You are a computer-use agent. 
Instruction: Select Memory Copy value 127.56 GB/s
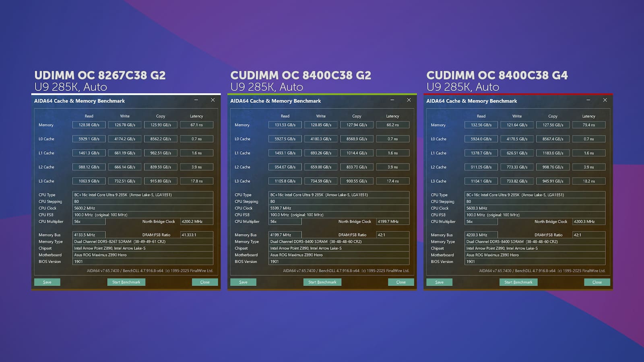point(553,125)
